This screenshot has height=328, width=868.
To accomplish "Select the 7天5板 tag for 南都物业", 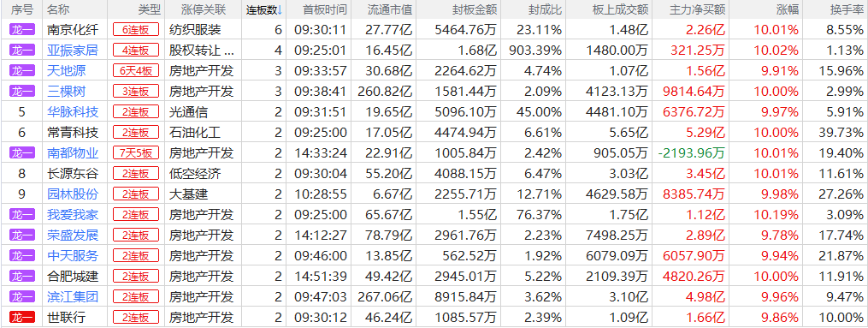I will coord(136,153).
